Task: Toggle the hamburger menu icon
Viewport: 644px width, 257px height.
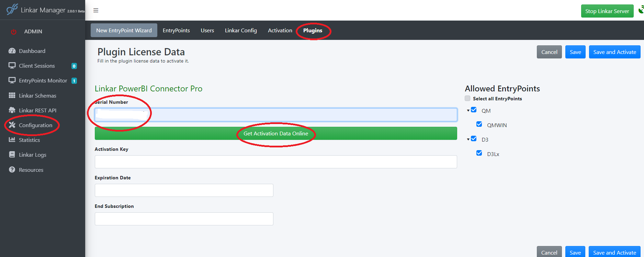Action: tap(96, 10)
